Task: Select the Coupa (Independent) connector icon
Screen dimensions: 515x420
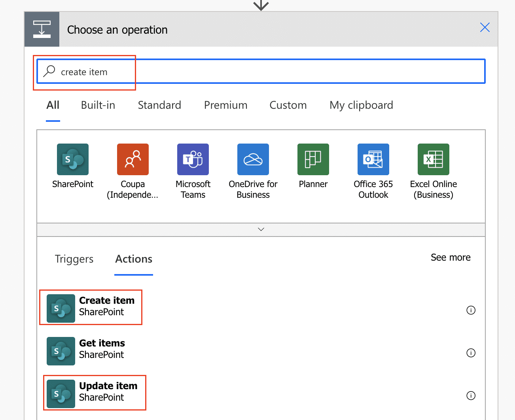Action: (x=133, y=159)
